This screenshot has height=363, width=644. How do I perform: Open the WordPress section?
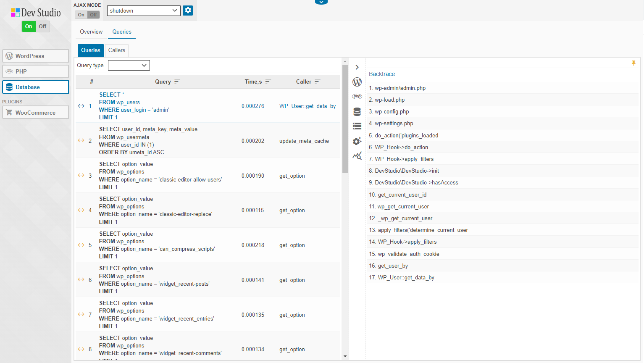click(36, 56)
